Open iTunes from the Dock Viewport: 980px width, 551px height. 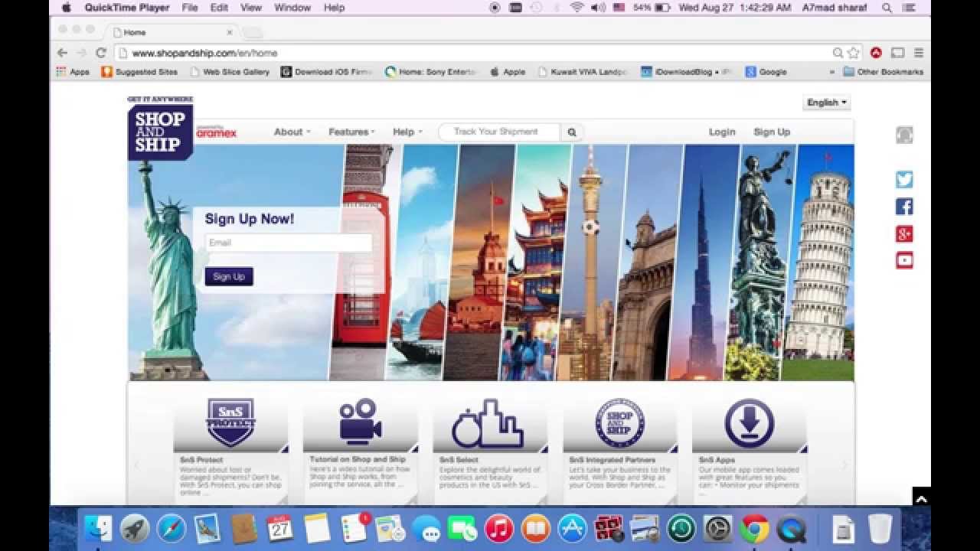click(x=498, y=529)
